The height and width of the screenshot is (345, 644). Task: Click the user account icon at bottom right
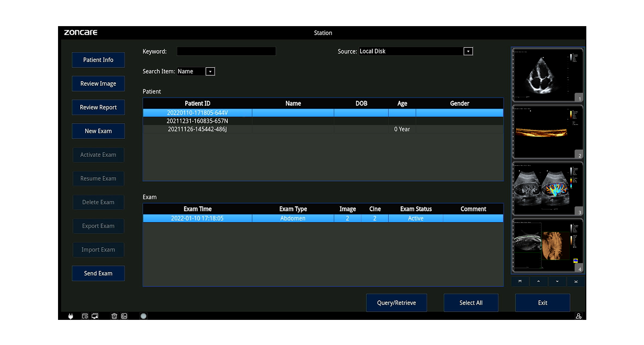(579, 316)
